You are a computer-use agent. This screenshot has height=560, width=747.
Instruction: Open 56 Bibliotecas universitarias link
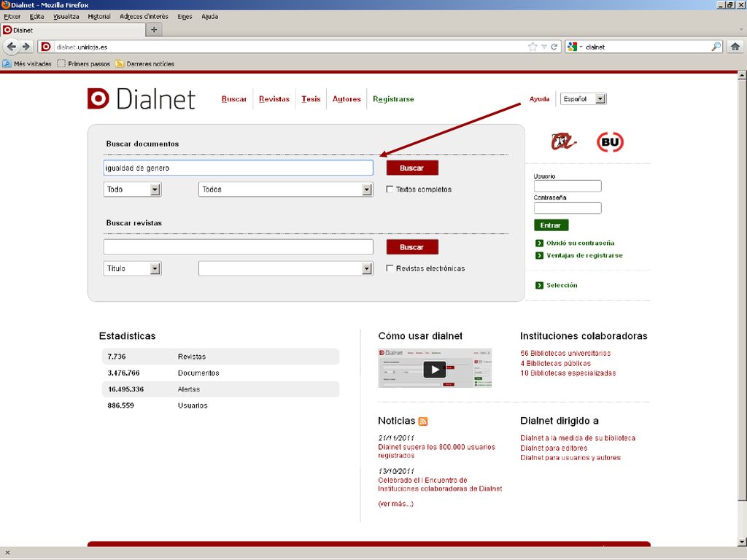click(x=565, y=354)
